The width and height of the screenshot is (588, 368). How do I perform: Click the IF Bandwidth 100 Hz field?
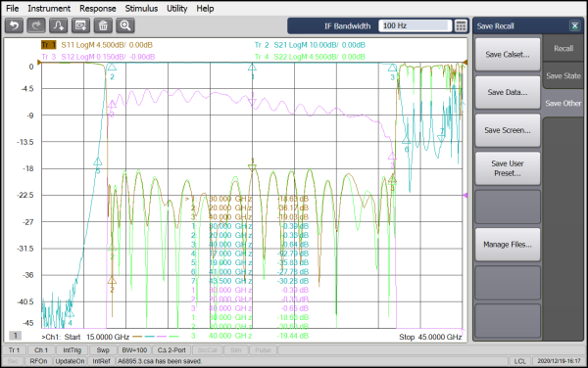tap(415, 25)
